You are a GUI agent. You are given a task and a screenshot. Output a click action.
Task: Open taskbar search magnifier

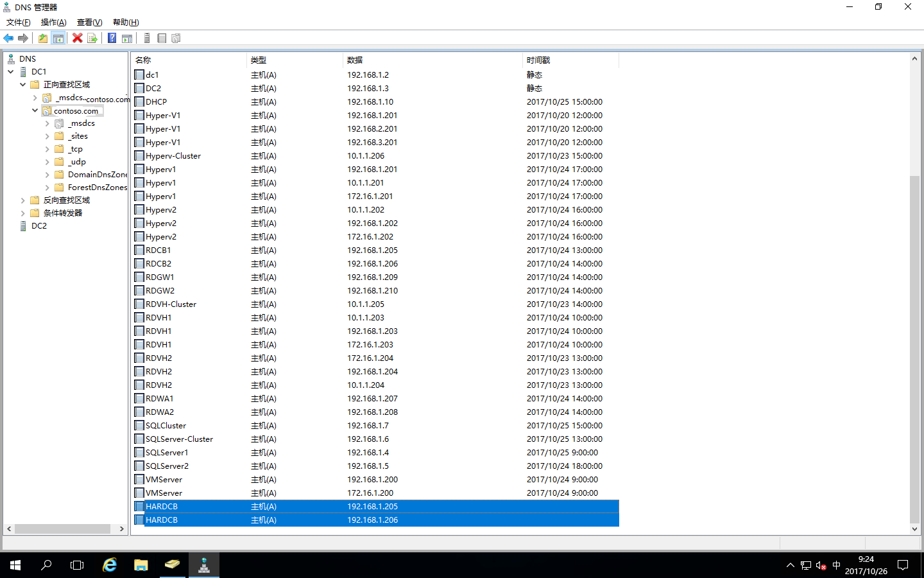46,565
